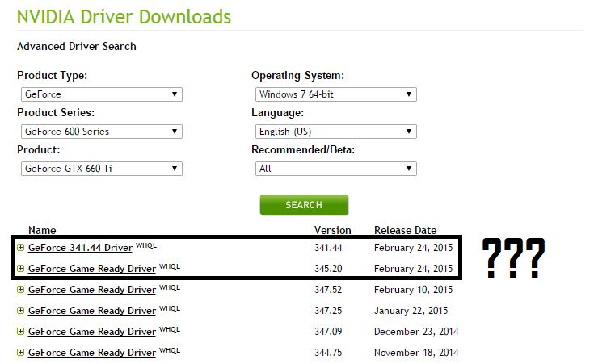Expand the GeForce 341.44 Driver row
594x364 pixels.
coord(20,248)
